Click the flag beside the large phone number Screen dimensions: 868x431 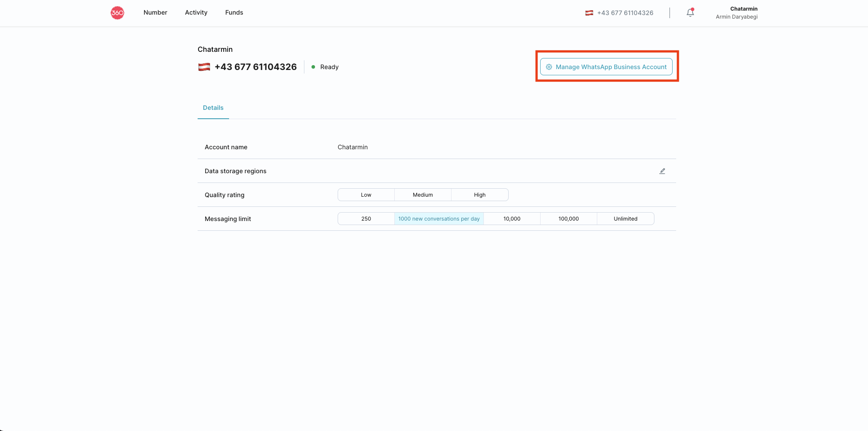(204, 67)
